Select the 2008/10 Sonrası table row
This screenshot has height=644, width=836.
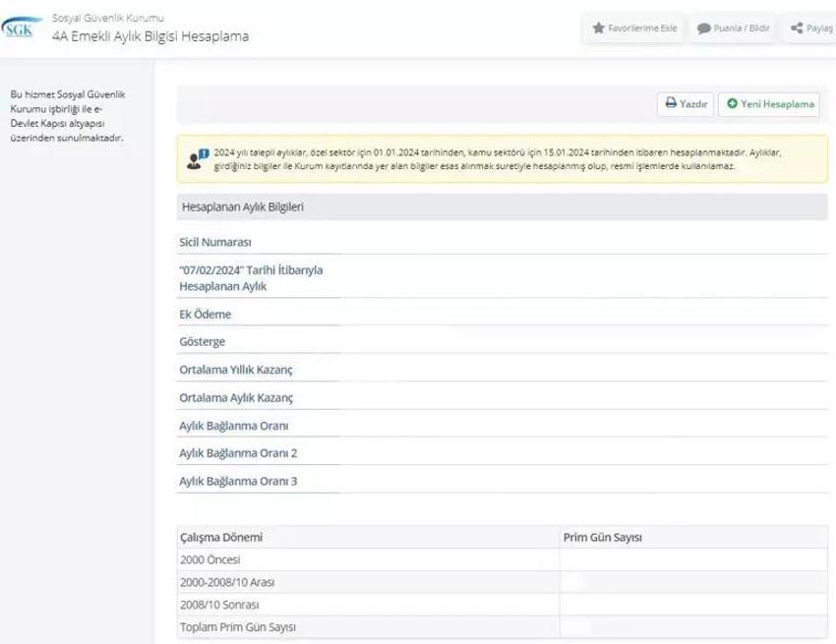[x=503, y=605]
